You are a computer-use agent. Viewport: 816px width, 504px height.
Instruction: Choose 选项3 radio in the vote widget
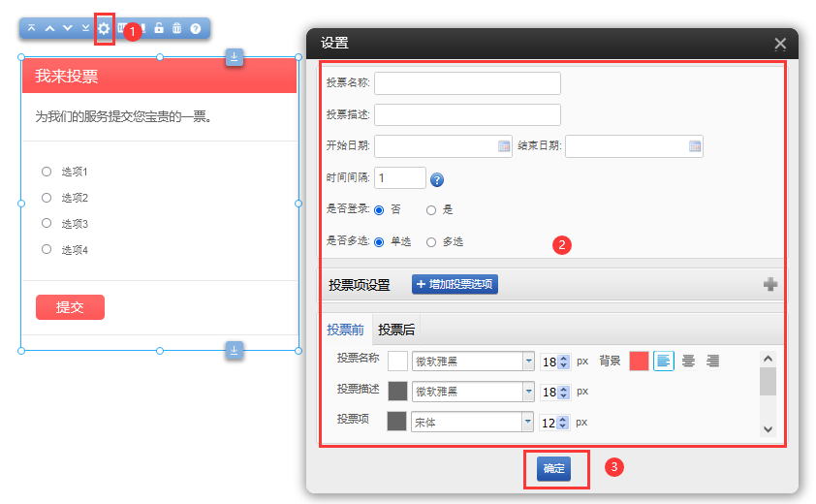pos(47,223)
